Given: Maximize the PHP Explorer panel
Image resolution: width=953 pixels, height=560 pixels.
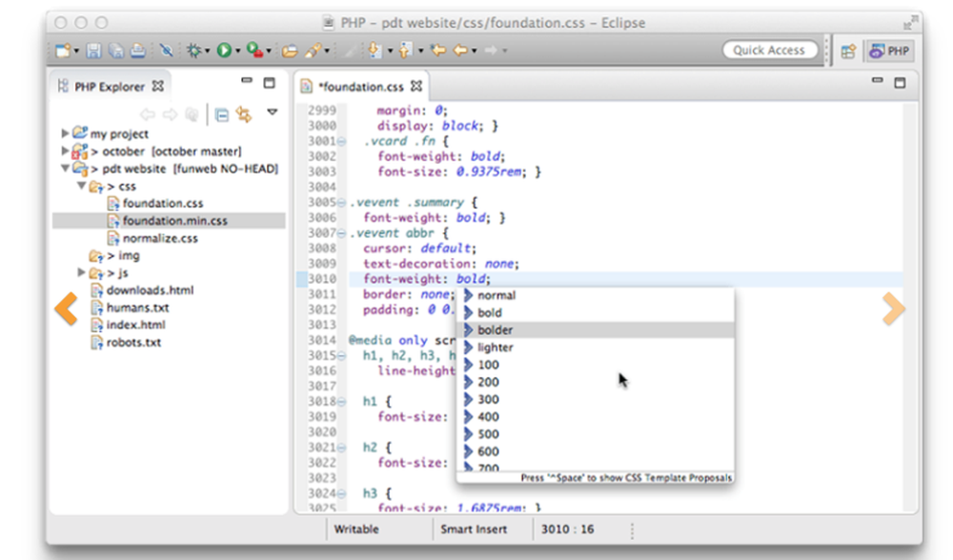Looking at the screenshot, I should pyautogui.click(x=270, y=83).
